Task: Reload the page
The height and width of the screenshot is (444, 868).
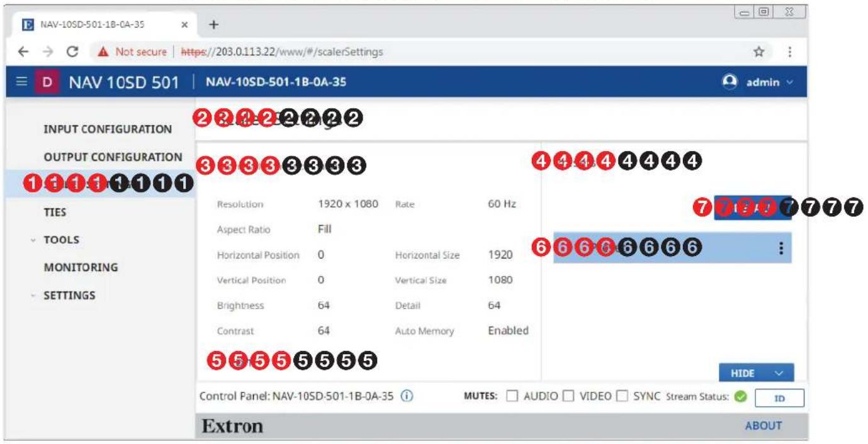Action: click(x=71, y=52)
